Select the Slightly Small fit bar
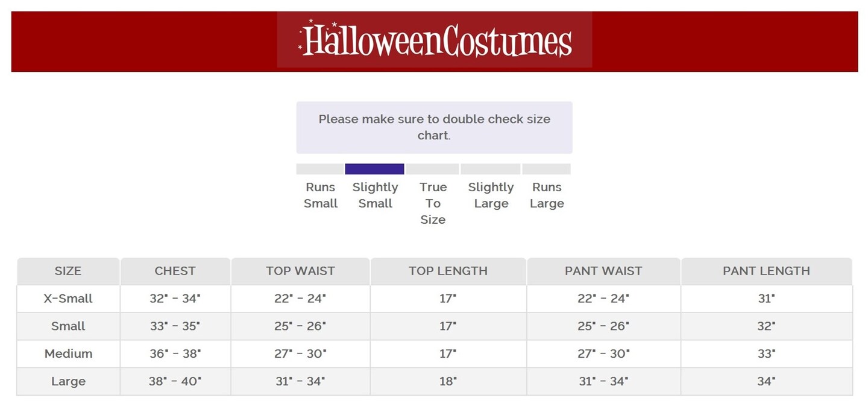Screen dimensions: 868x412 coord(374,169)
